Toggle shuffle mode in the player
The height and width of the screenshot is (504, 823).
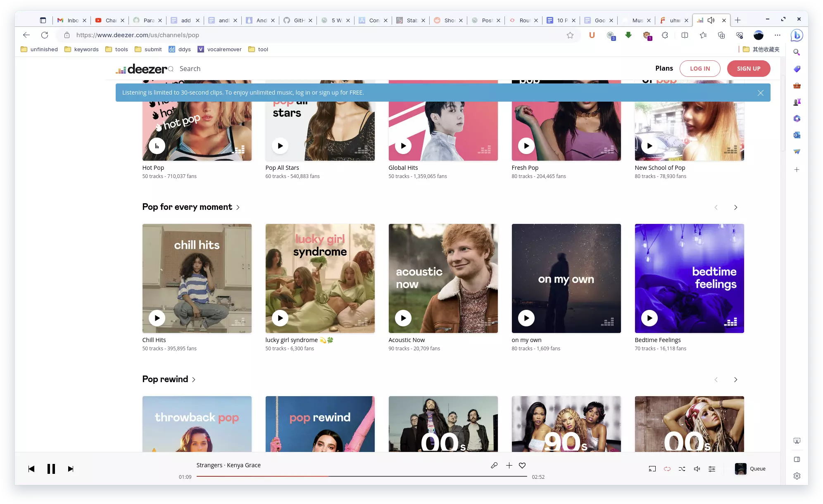click(x=682, y=468)
